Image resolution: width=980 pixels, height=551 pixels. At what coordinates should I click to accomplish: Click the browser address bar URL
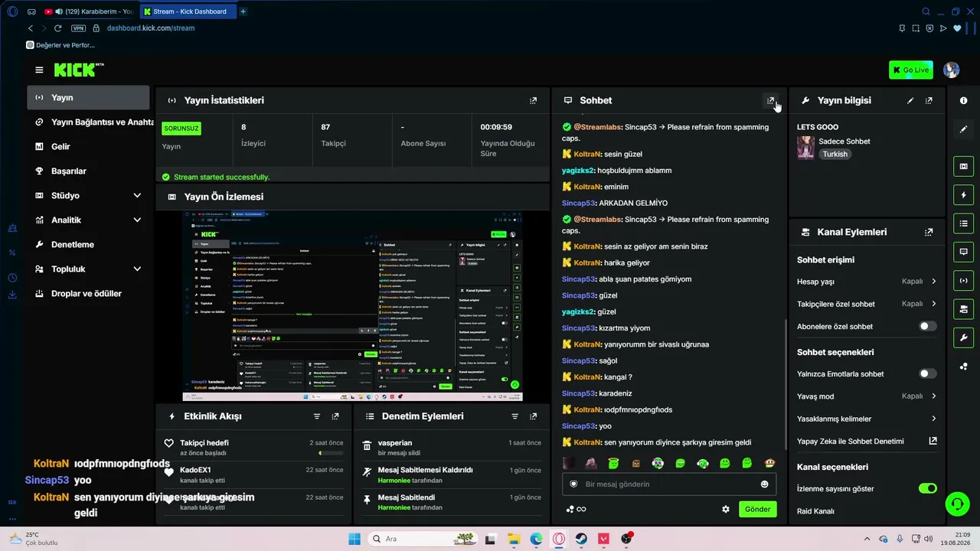point(151,28)
